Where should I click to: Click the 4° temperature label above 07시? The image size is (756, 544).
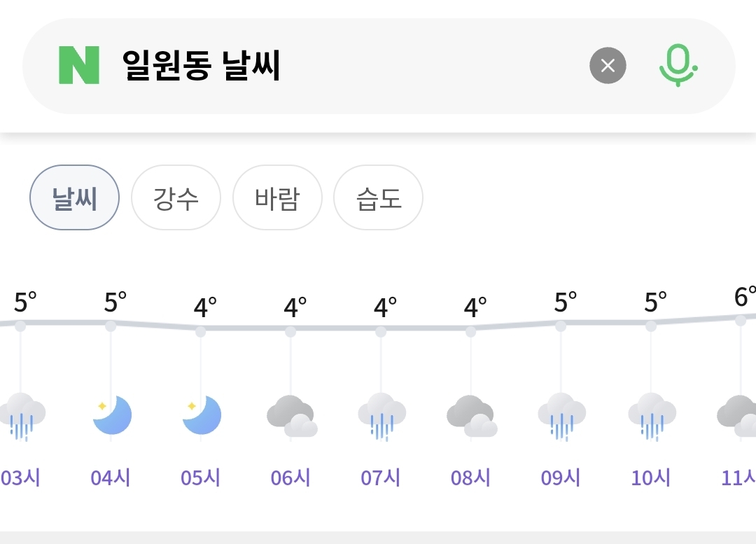click(x=385, y=307)
